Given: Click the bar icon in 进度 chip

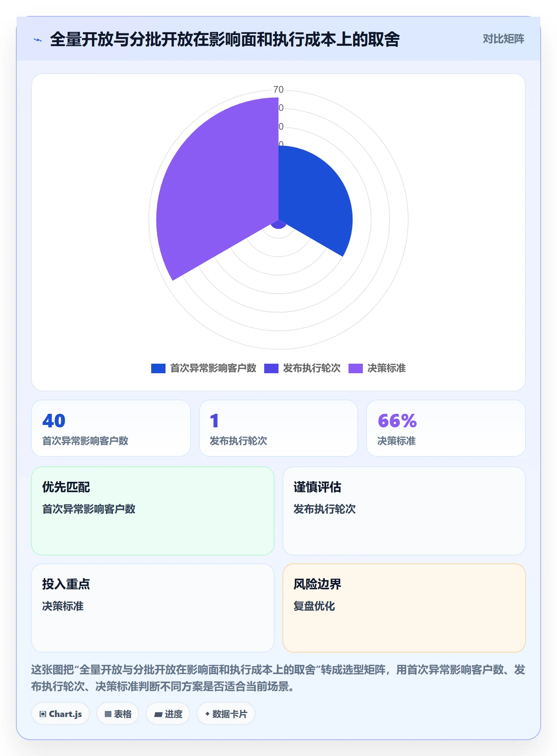Looking at the screenshot, I should (158, 715).
